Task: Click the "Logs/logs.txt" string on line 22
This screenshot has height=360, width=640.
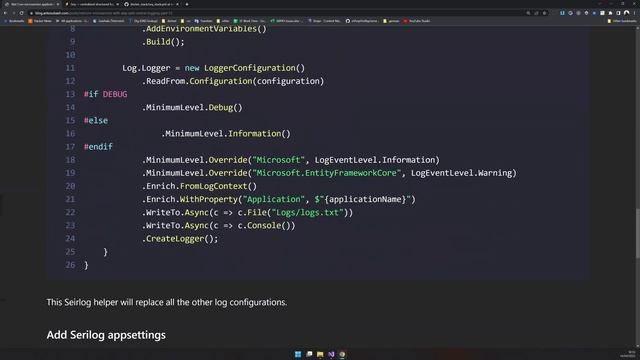Action: coord(307,213)
